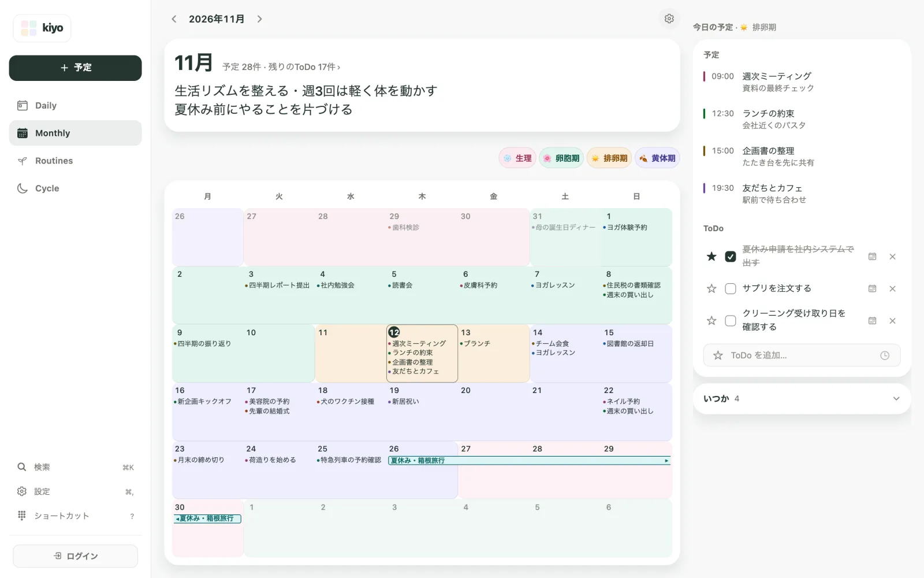Select the 生理 phase chip
The width and height of the screenshot is (924, 578).
[x=517, y=158]
